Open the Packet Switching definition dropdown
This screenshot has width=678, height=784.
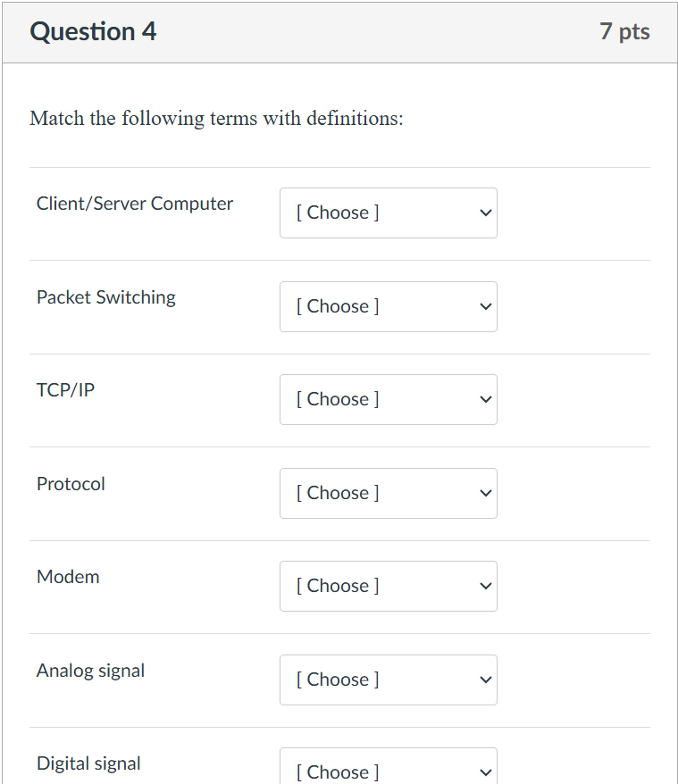388,306
